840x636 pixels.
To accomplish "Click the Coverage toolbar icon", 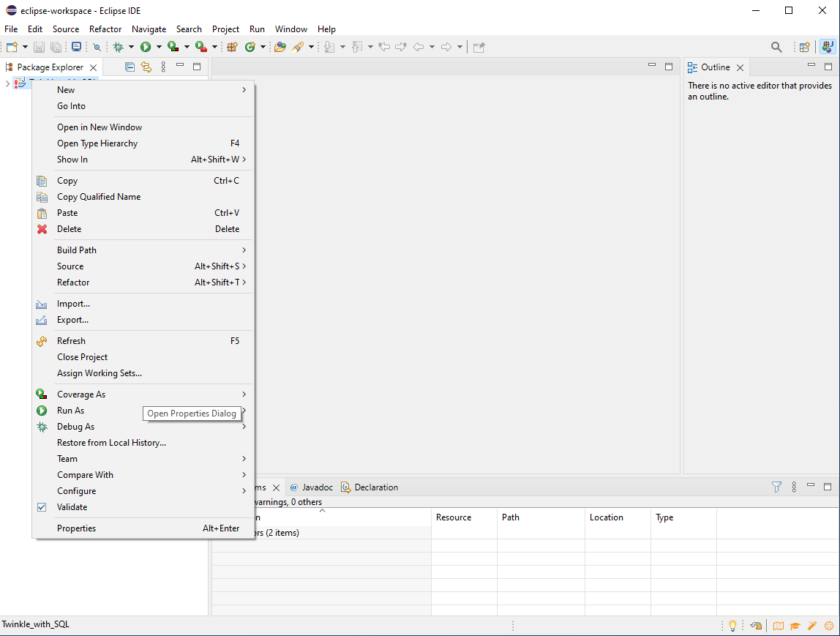I will [x=173, y=47].
